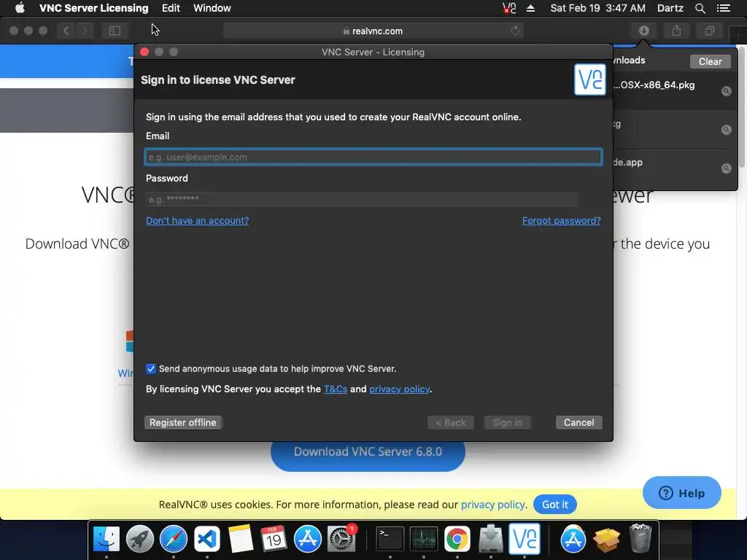Click Safari share icon
747x560 pixels.
676,31
